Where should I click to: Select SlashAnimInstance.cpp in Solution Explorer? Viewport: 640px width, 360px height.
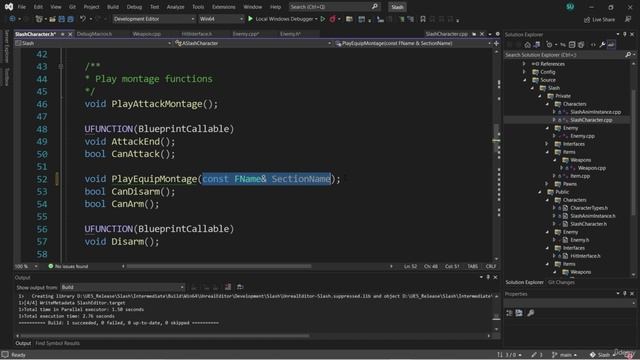[595, 112]
